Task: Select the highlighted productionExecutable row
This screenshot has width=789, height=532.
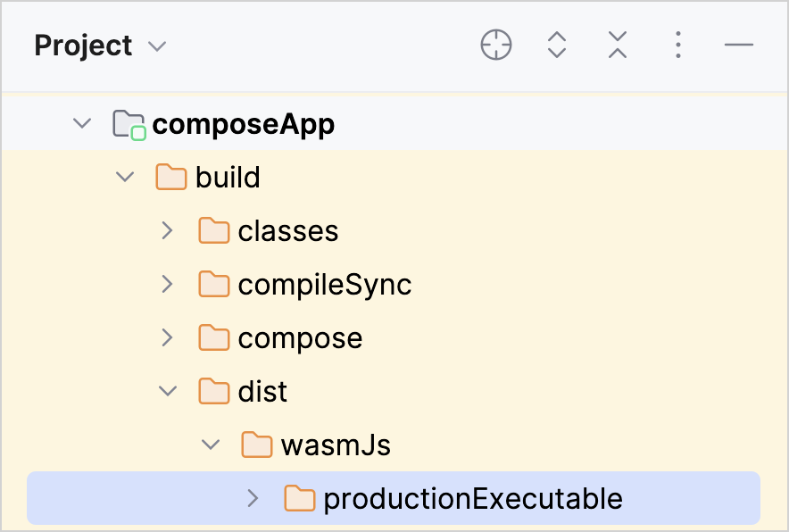Action: click(473, 498)
